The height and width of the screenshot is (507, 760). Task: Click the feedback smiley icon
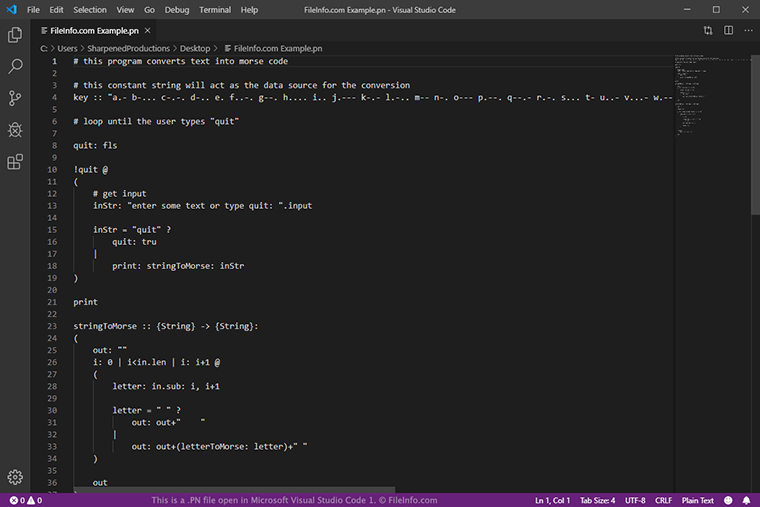(x=727, y=500)
